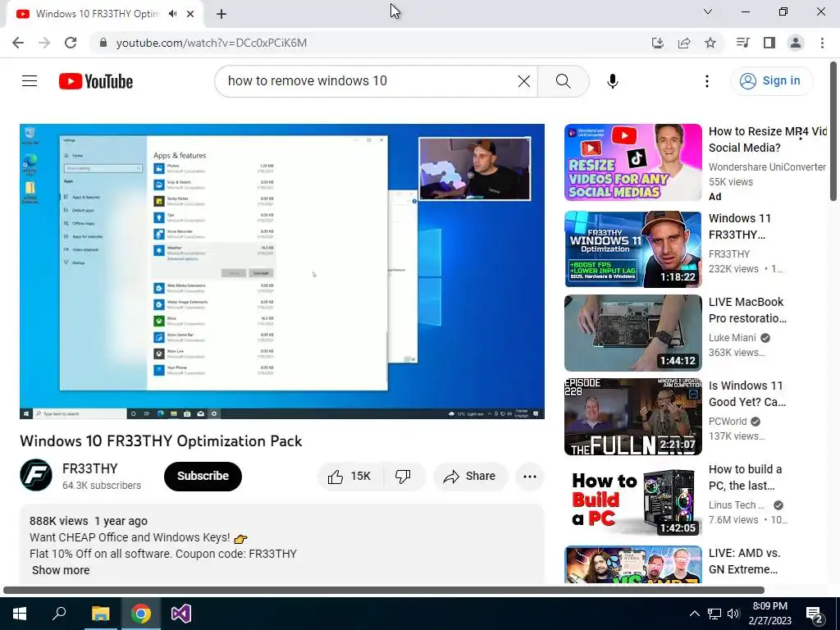Open LIVE: AMD vs. GN Extreme title
This screenshot has height=630, width=840.
click(x=744, y=561)
